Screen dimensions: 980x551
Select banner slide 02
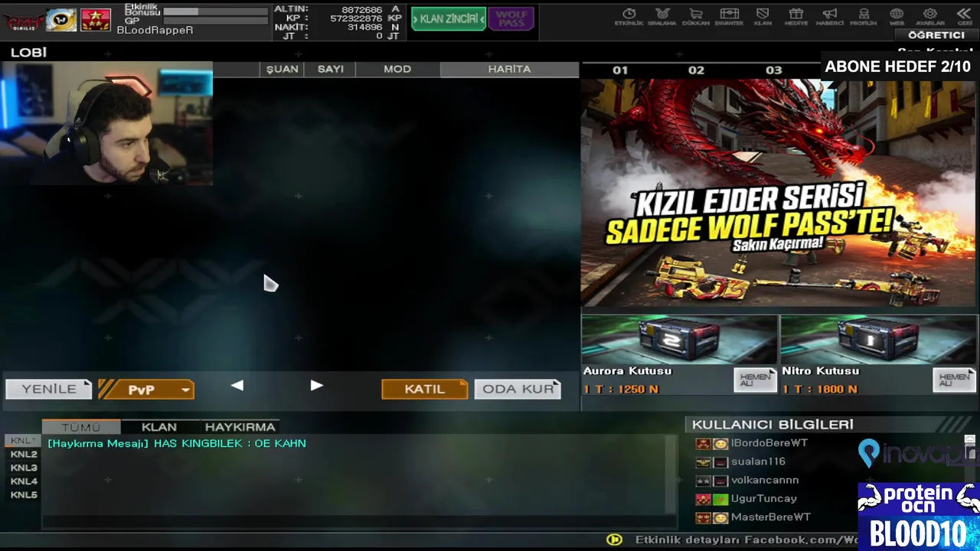[696, 70]
